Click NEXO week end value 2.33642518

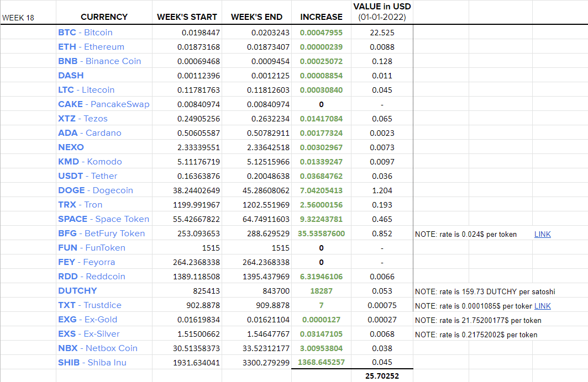[x=268, y=147]
